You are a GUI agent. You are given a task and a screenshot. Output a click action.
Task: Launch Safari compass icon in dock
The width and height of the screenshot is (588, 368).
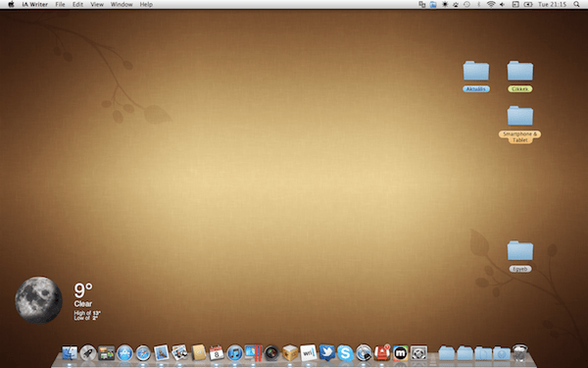[x=143, y=353]
